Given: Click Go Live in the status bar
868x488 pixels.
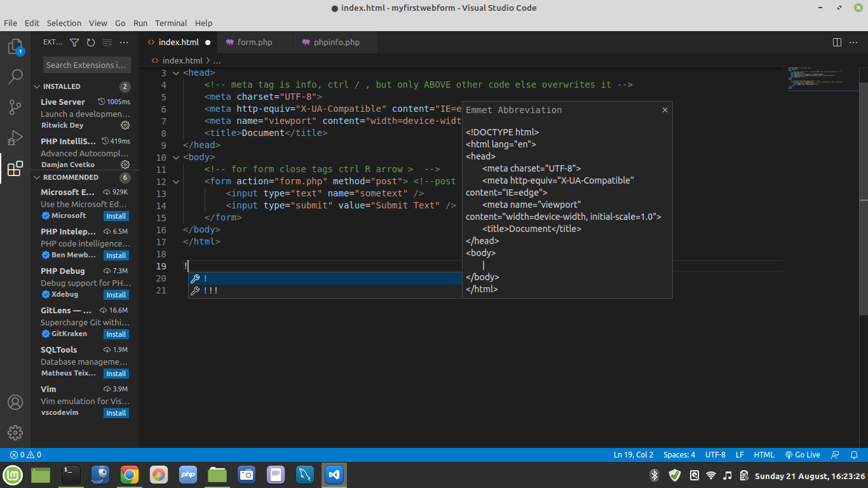Looking at the screenshot, I should coord(803,455).
